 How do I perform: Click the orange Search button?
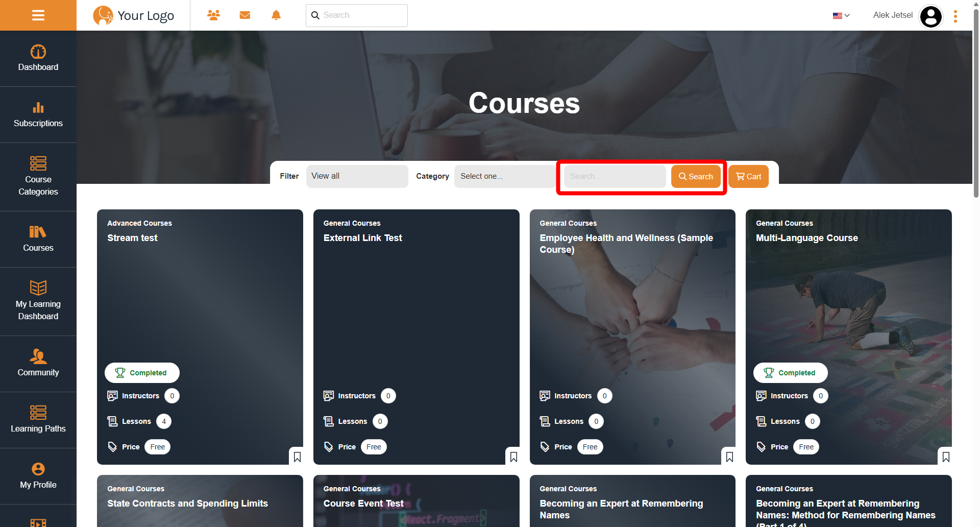[695, 177]
